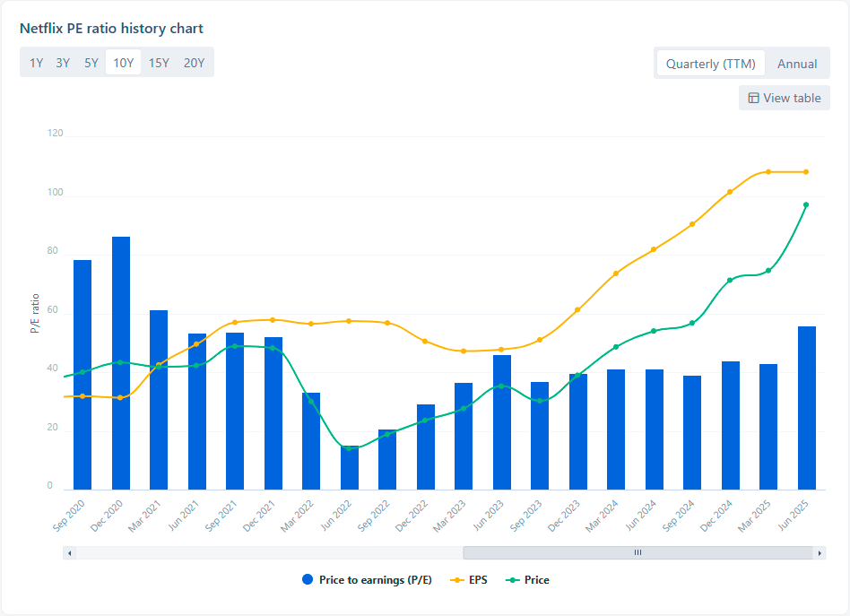
Task: Click the Dec 2023 x-axis label
Action: pos(564,516)
